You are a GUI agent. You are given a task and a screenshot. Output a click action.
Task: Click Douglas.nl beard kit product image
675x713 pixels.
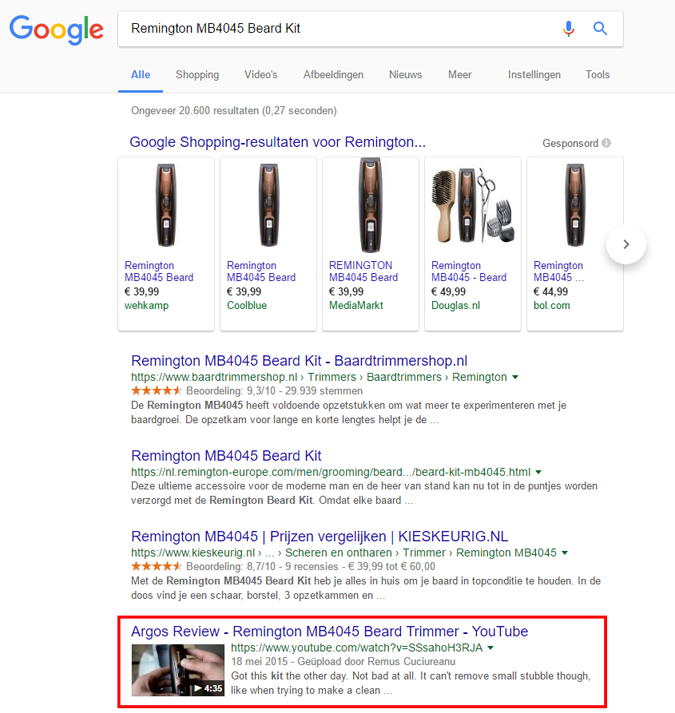473,205
